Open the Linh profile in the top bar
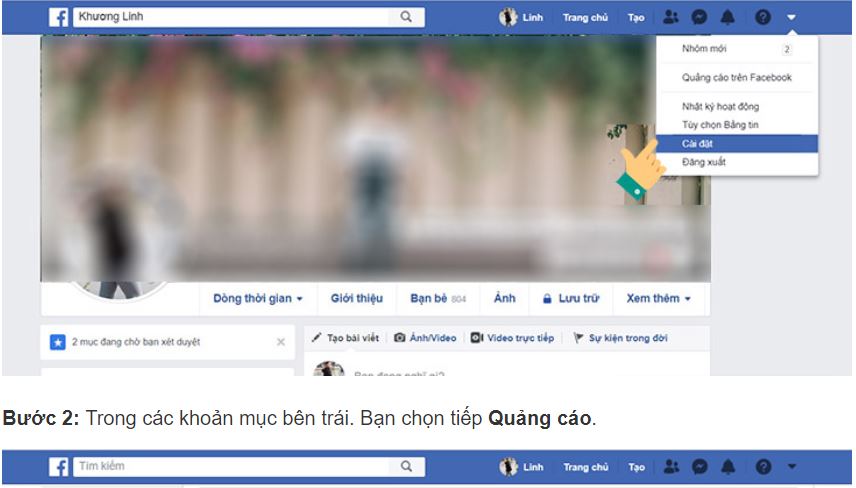The height and width of the screenshot is (488, 856). click(x=521, y=17)
